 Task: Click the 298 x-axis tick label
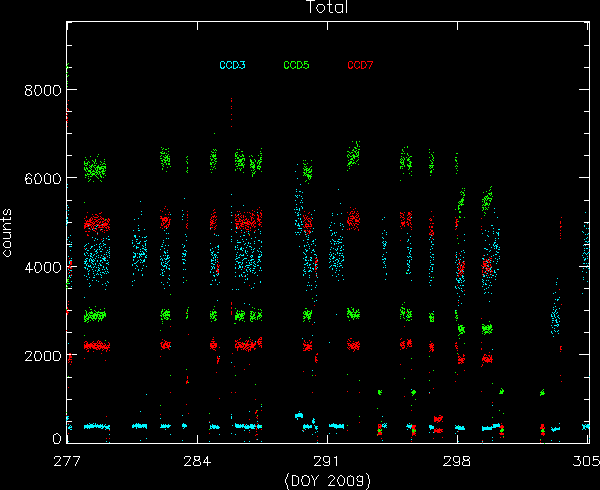(457, 463)
